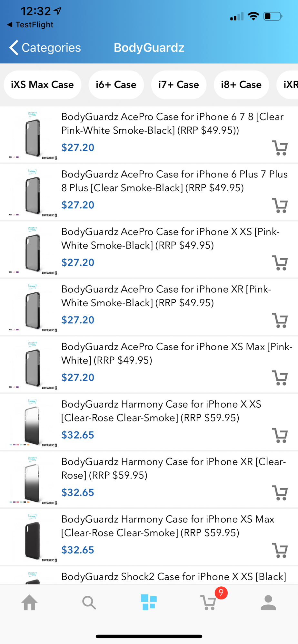The height and width of the screenshot is (644, 298).
Task: Open AcePro iPhone X XS product thumbnail
Action: 33,250
